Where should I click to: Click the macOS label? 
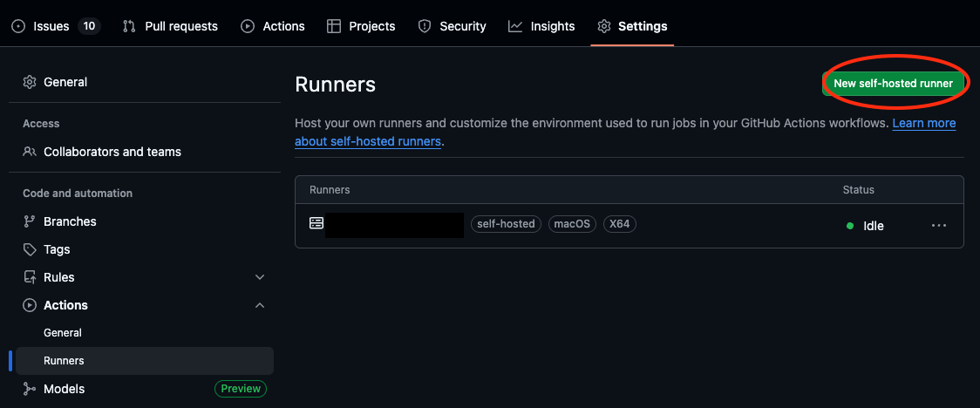tap(572, 224)
